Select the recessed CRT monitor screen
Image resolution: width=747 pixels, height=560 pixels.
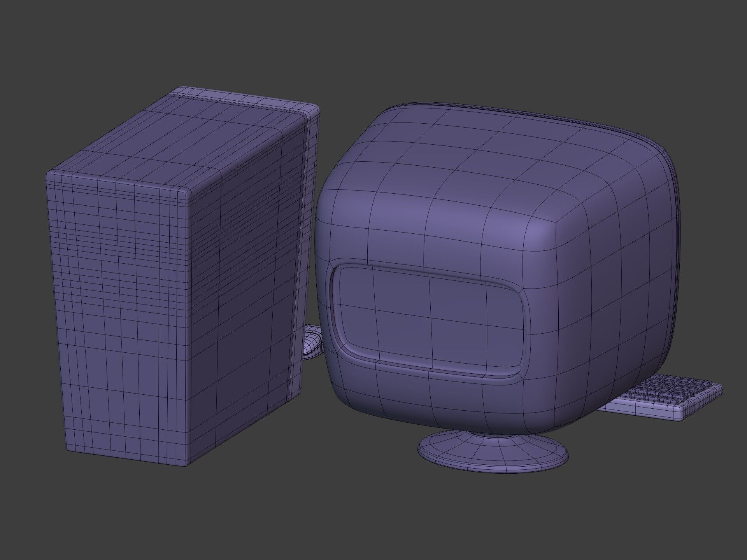429,321
